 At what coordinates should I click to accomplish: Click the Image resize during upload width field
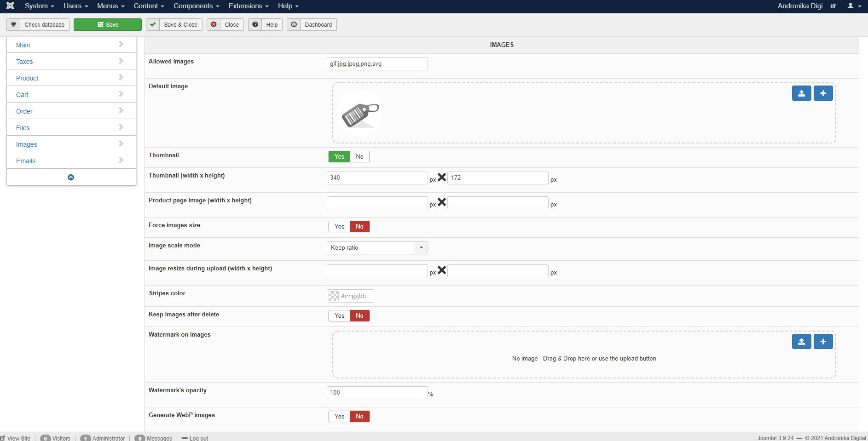(377, 271)
